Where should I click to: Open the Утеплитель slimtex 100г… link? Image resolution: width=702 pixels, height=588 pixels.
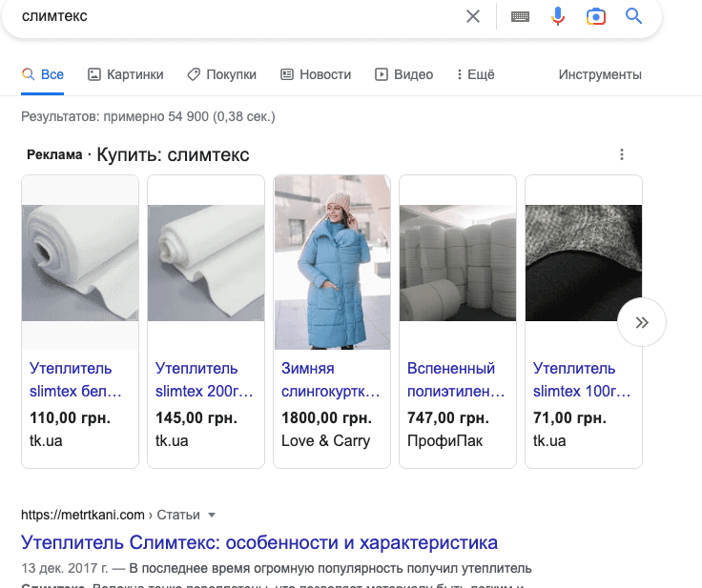(x=582, y=379)
